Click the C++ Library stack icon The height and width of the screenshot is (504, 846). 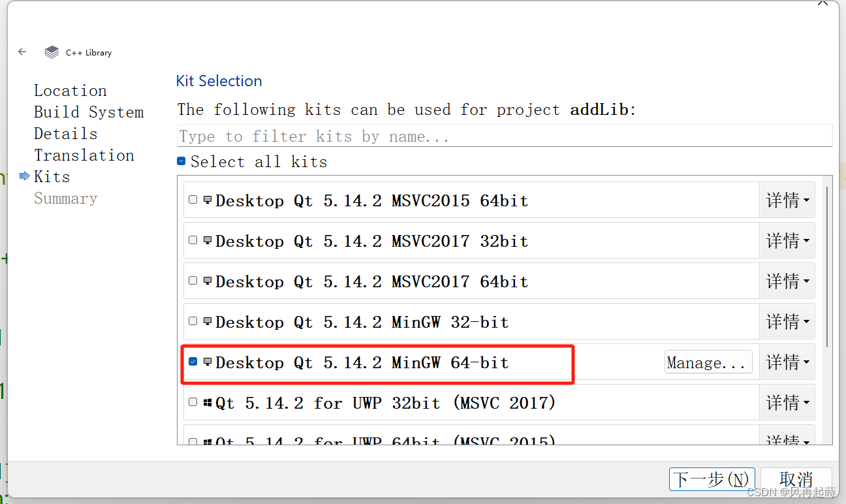click(x=52, y=52)
